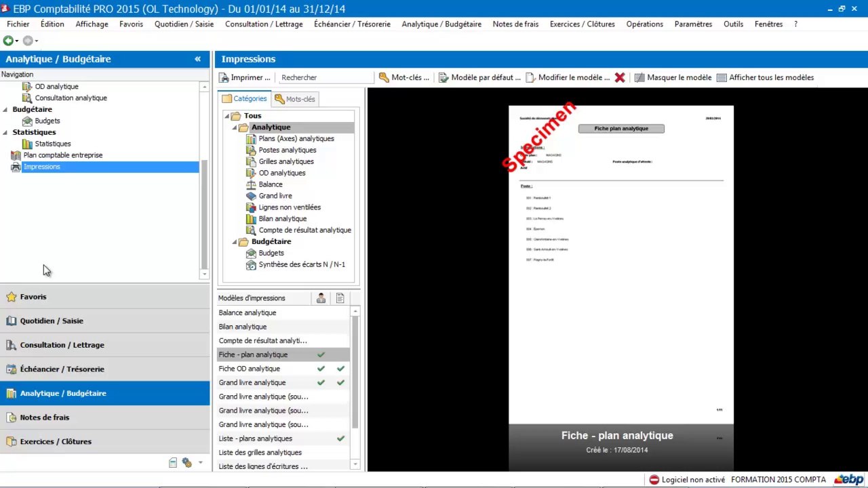Select OD analytique in navigation tree
The width and height of the screenshot is (868, 488).
(x=57, y=87)
